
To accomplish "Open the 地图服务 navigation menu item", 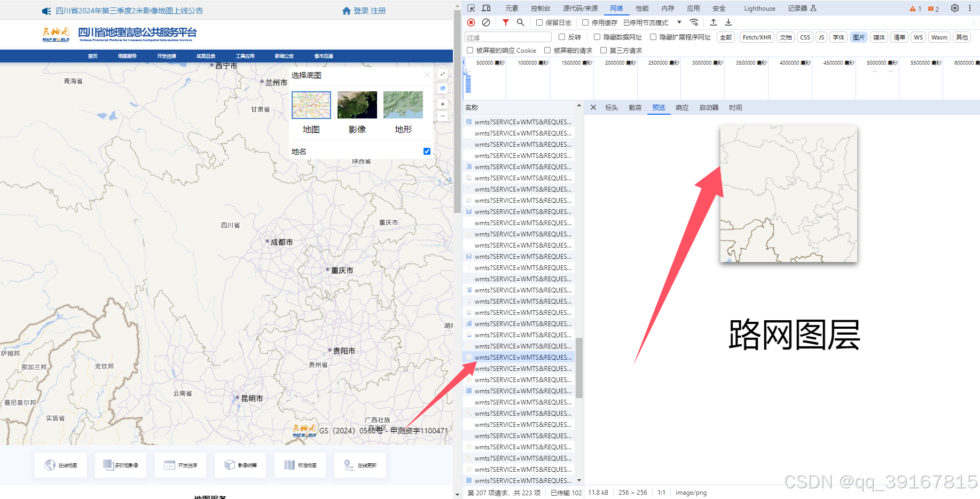I will point(127,56).
